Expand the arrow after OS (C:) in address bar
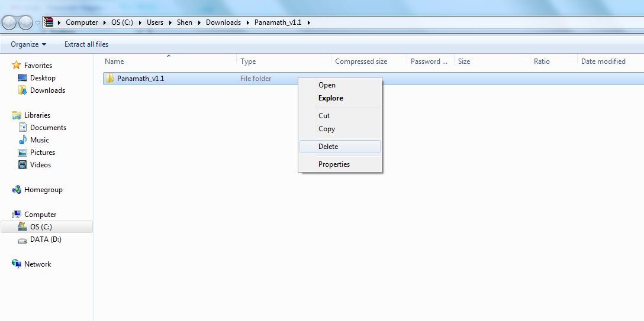This screenshot has width=644, height=321. (x=140, y=22)
